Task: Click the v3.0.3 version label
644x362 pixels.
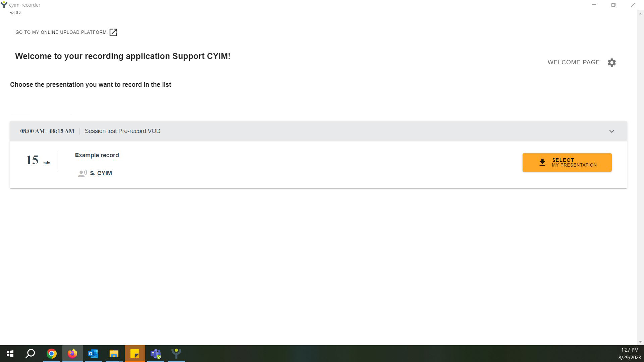Action: (x=16, y=13)
